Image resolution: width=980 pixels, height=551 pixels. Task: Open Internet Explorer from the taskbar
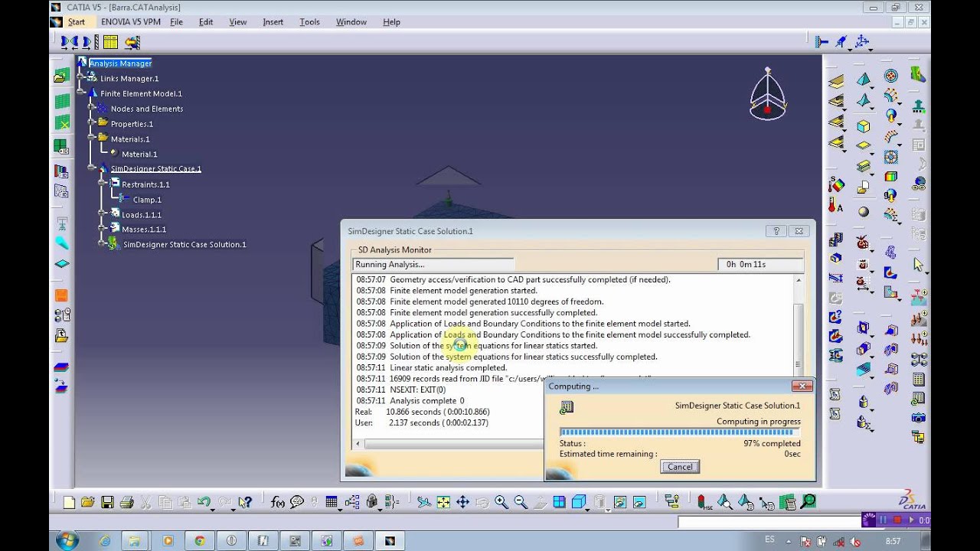(x=105, y=540)
